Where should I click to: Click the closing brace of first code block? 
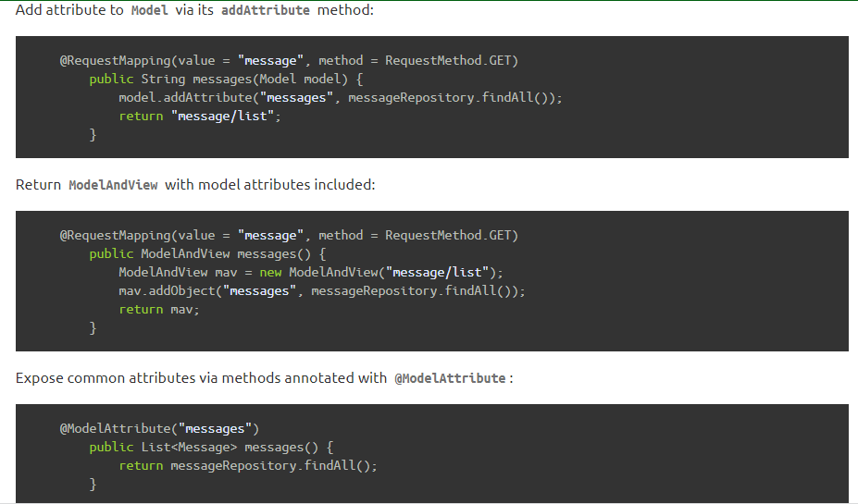[x=93, y=134]
